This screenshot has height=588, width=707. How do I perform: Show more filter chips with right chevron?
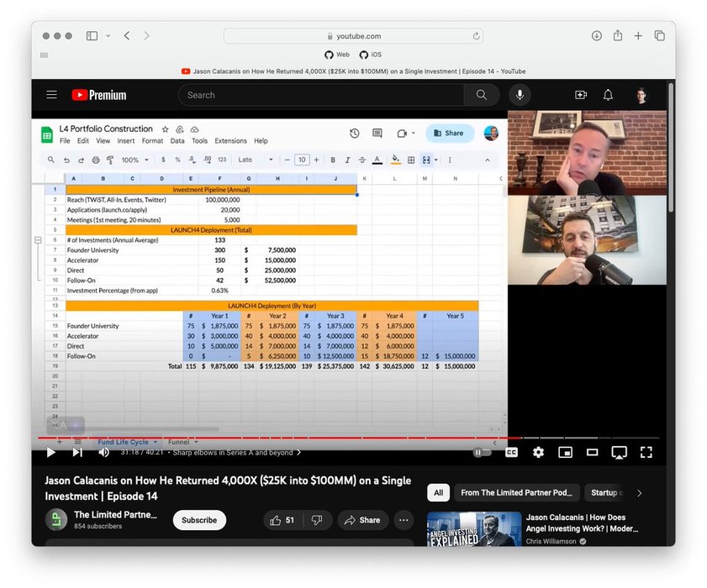click(x=639, y=493)
